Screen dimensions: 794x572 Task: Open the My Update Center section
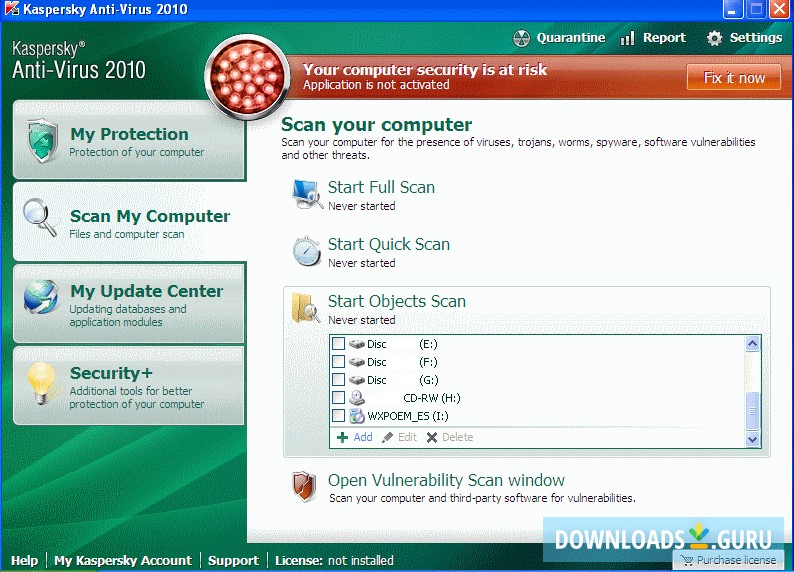point(129,303)
